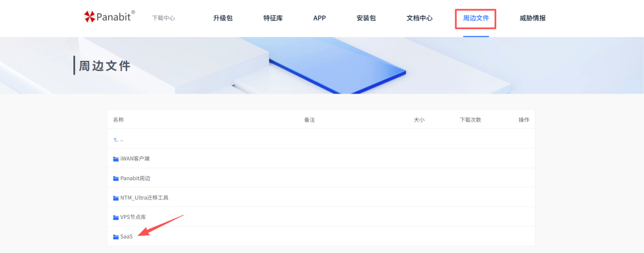Open the 安装包 navigation item
The height and width of the screenshot is (253, 644).
[x=366, y=18]
